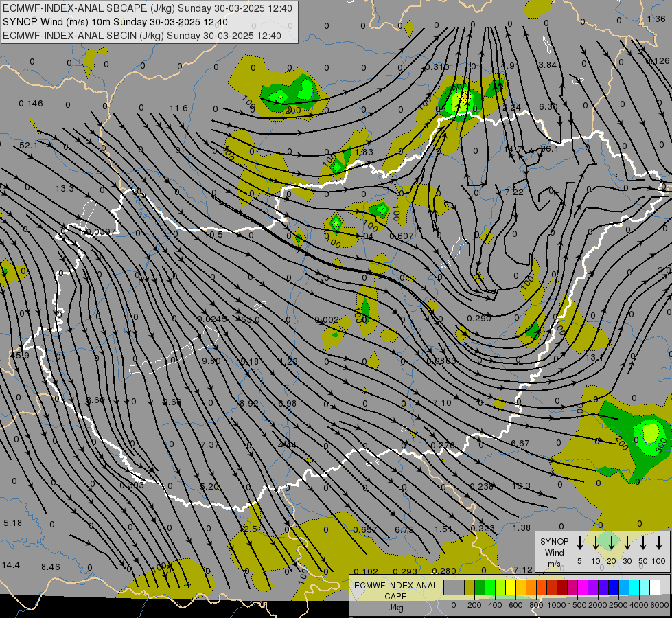
Task: Pick the pure blue CAPE legend swatch
Action: pyautogui.click(x=613, y=588)
